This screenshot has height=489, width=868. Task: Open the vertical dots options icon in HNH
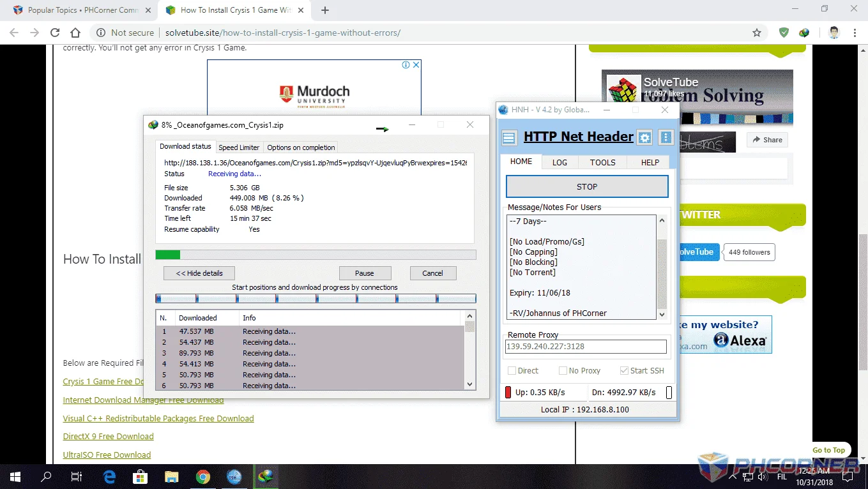666,137
